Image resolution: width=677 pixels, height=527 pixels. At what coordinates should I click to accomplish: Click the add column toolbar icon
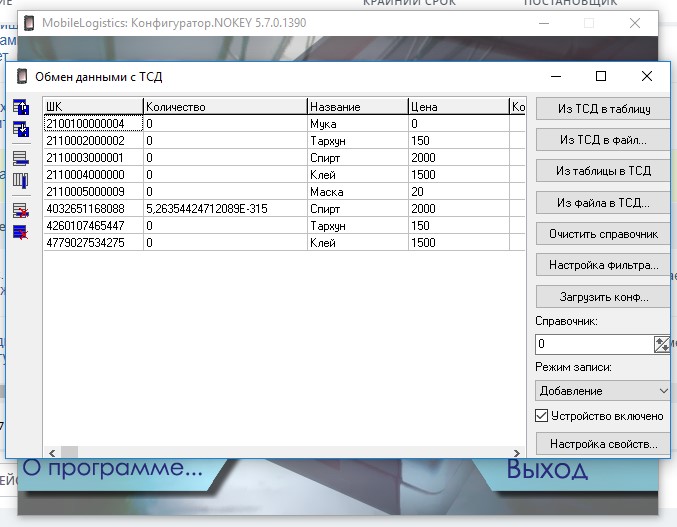click(21, 180)
